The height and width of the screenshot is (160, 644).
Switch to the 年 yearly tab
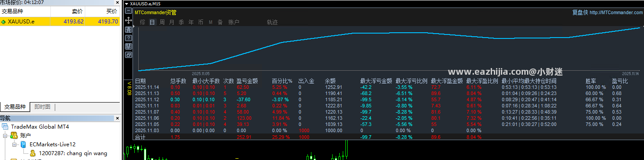pyautogui.click(x=191, y=22)
